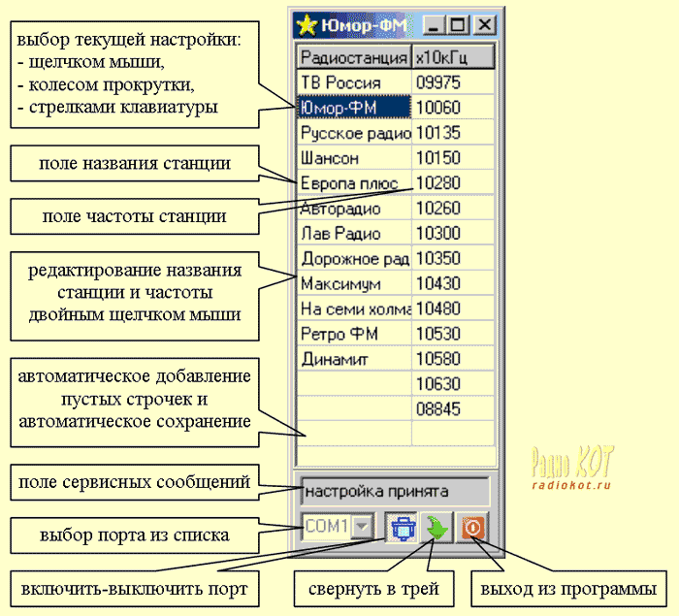This screenshot has height=616, width=679.
Task: Select the Лав Радио station
Action: [354, 233]
